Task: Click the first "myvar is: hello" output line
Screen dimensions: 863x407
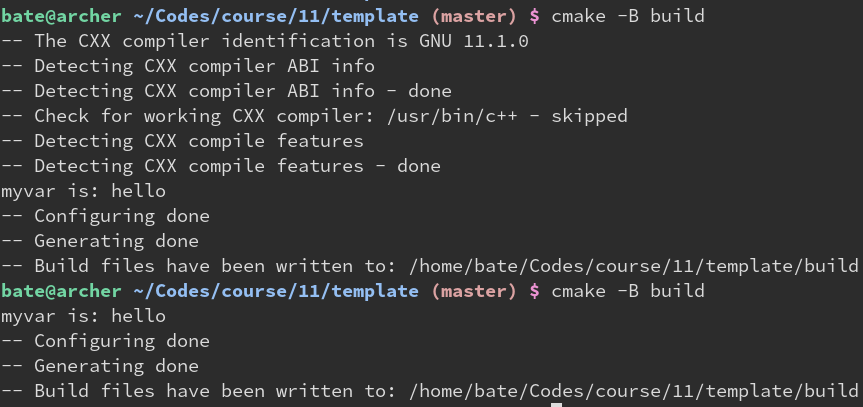Action: pos(83,191)
